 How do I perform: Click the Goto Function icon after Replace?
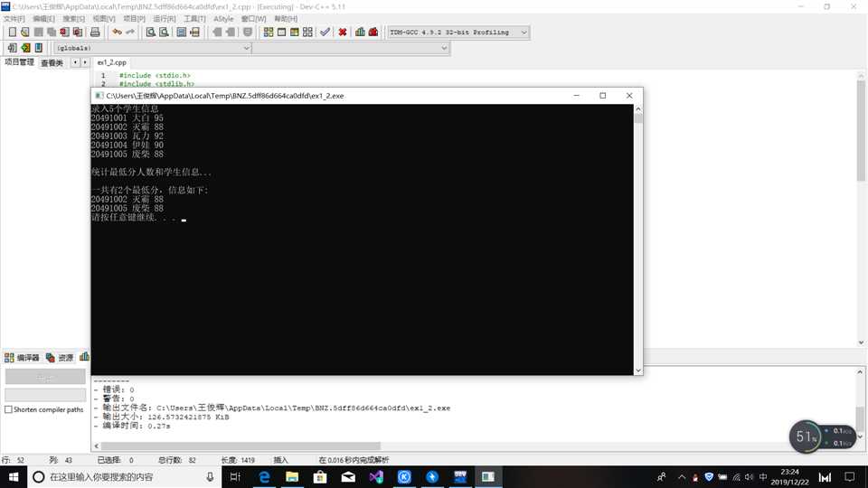tap(182, 33)
